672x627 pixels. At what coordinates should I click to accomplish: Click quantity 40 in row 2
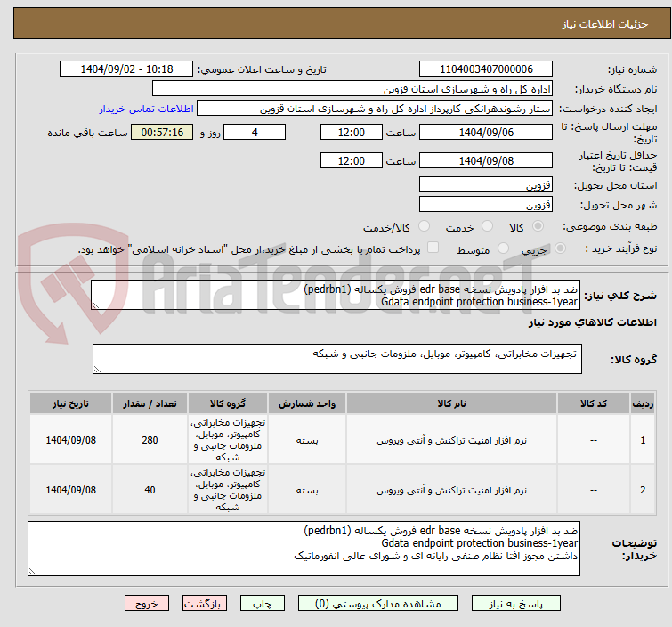pyautogui.click(x=150, y=490)
